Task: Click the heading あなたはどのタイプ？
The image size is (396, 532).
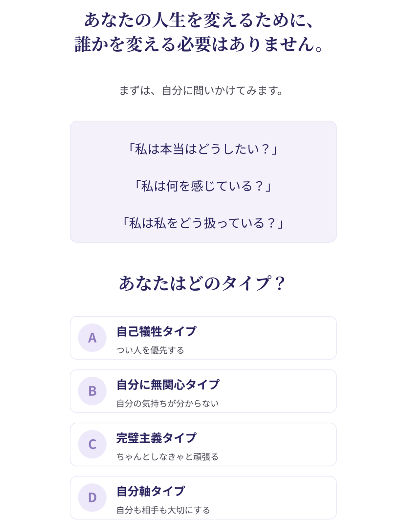Action: tap(202, 283)
